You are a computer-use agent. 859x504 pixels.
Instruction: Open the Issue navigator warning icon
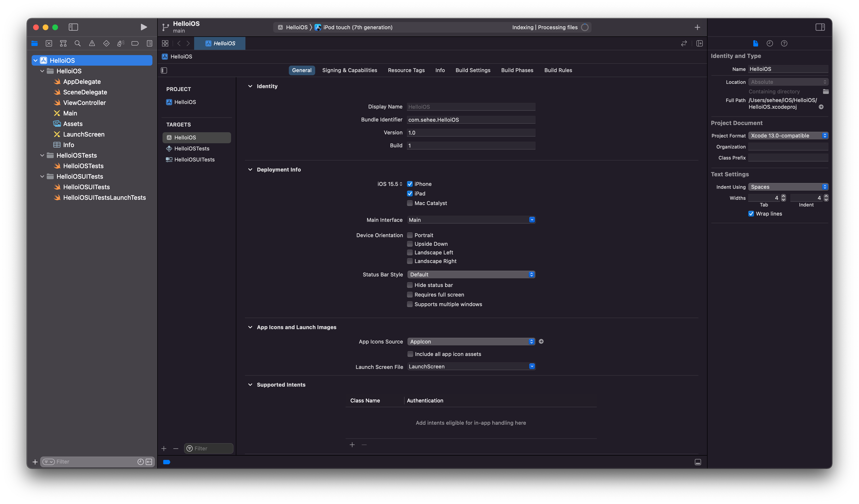coord(92,43)
